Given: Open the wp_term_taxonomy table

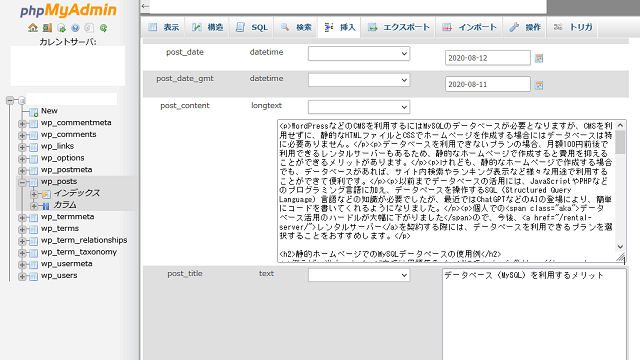Looking at the screenshot, I should tap(79, 252).
